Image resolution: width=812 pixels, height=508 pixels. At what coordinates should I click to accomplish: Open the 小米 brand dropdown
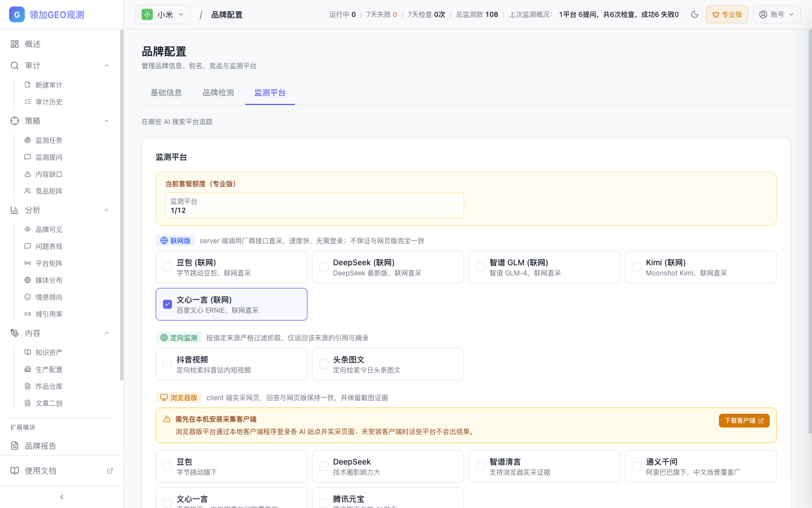point(163,15)
